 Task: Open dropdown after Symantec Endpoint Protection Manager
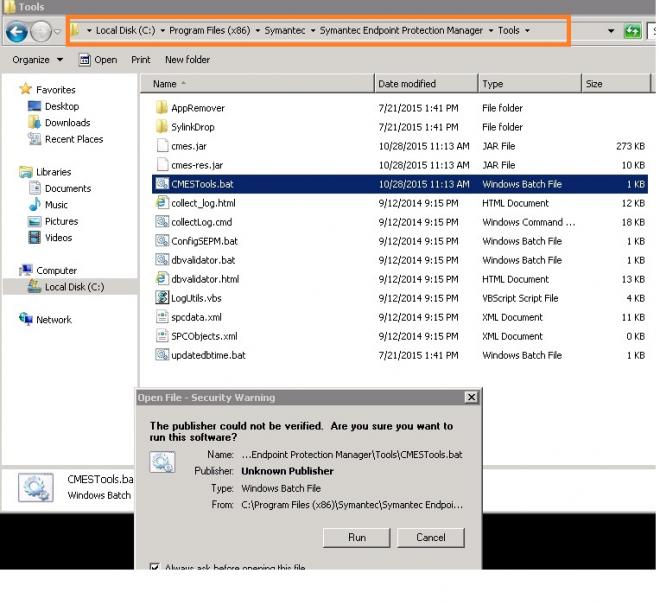point(491,31)
